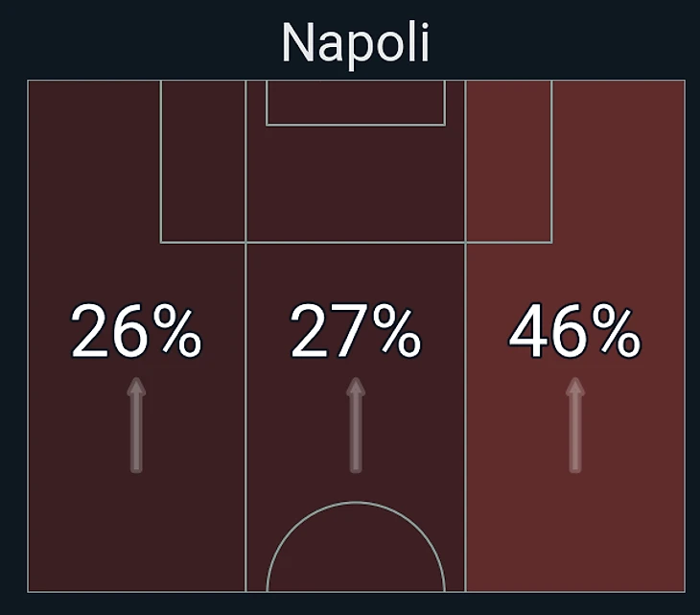Click the six-yard box at top
The height and width of the screenshot is (615, 700).
tap(356, 102)
